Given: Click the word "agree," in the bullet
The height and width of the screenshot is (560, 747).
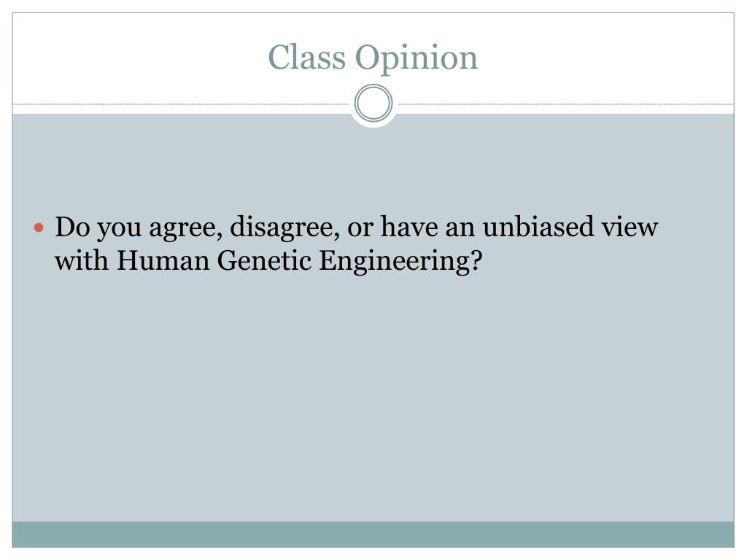Looking at the screenshot, I should click(x=186, y=228).
